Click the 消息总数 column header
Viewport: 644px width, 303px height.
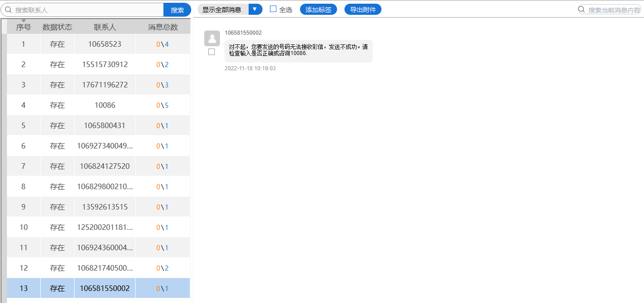pos(163,27)
